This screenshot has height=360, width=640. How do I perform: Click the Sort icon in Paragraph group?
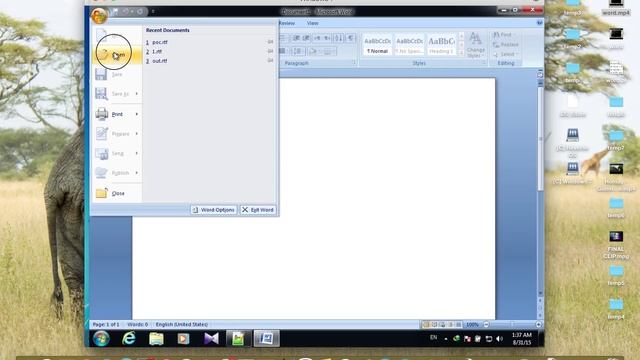(338, 38)
